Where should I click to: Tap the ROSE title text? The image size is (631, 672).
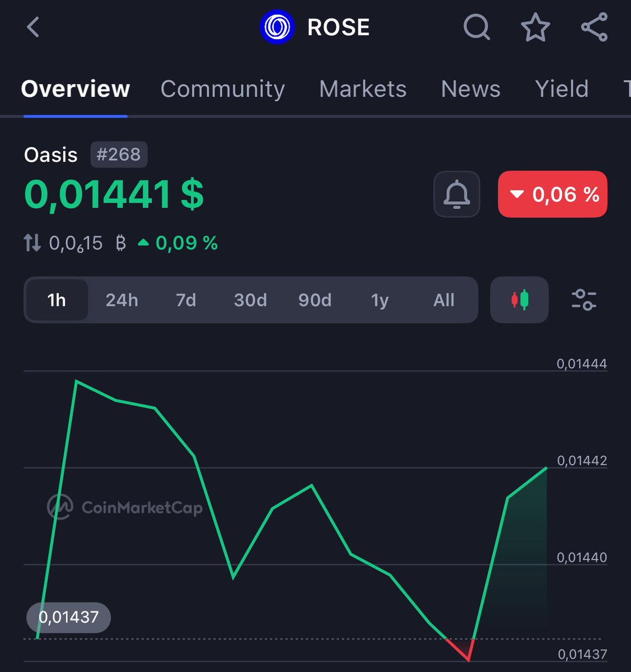pos(339,27)
